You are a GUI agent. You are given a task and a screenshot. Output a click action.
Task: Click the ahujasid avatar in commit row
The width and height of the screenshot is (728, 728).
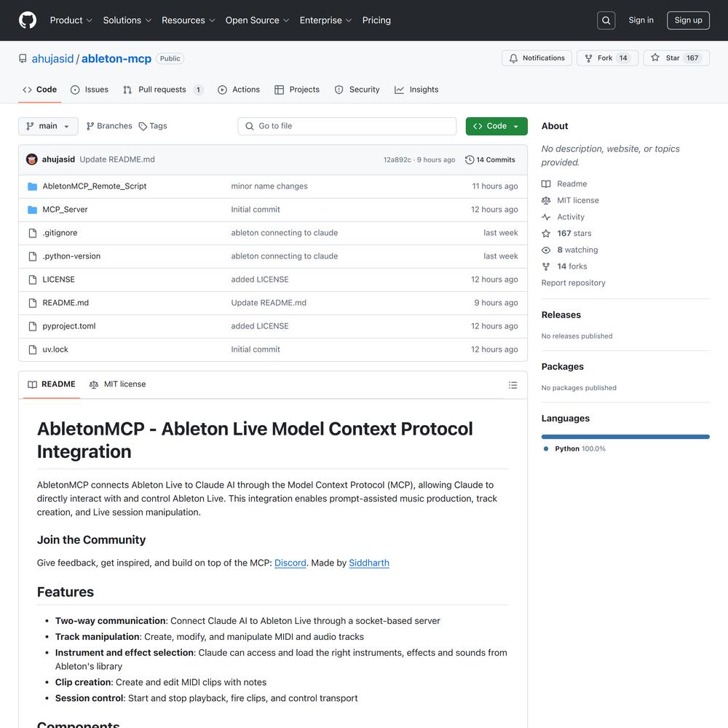31,159
